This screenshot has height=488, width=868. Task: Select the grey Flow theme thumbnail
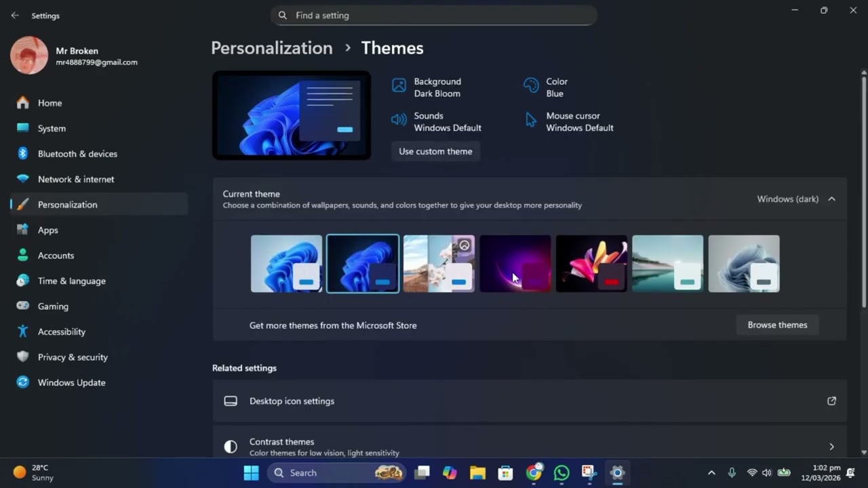[744, 264]
